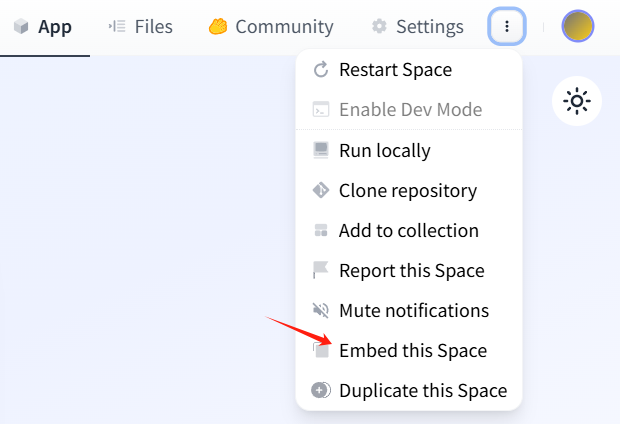Select Clone repository from the menu
620x424 pixels.
point(407,190)
